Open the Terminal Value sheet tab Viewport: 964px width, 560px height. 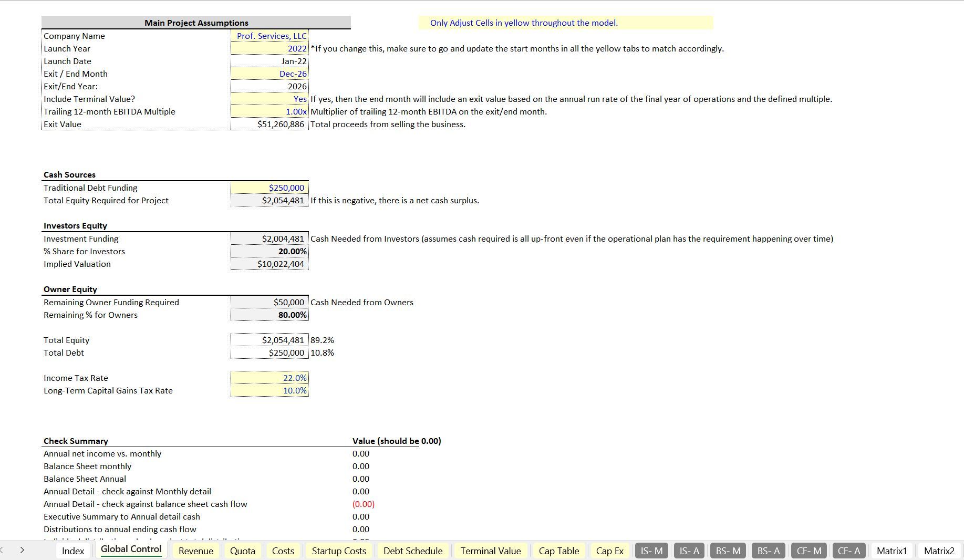491,551
